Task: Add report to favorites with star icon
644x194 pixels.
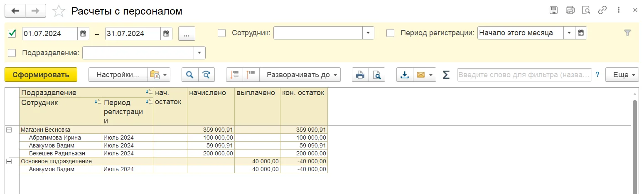Action: (x=59, y=11)
